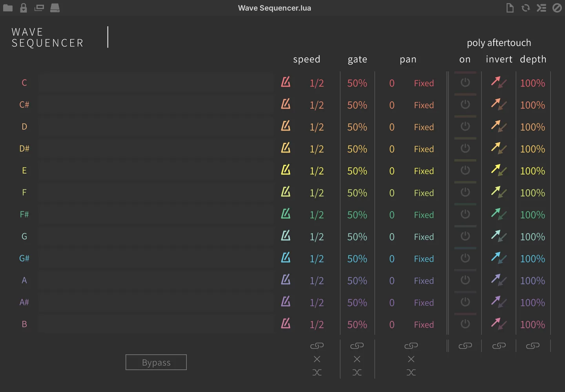The width and height of the screenshot is (565, 392).
Task: Click the D note label
Action: (24, 127)
